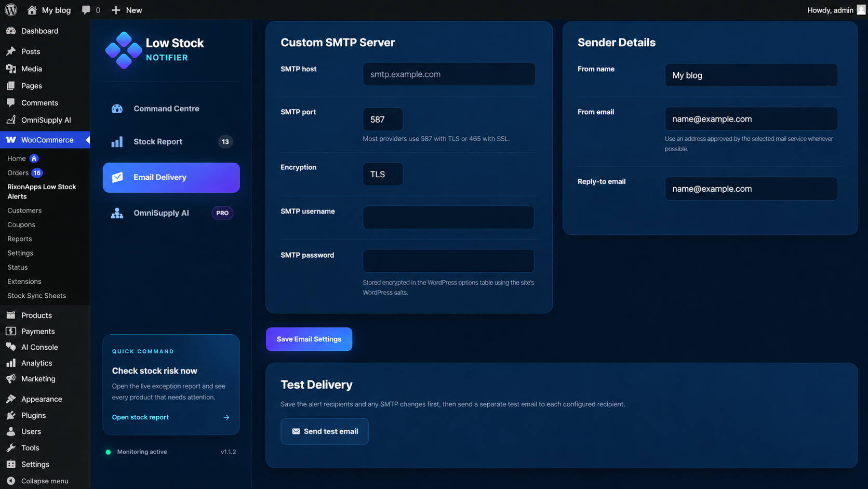Click the Payments dollar icon
Screen dimensions: 868x489
[11, 331]
